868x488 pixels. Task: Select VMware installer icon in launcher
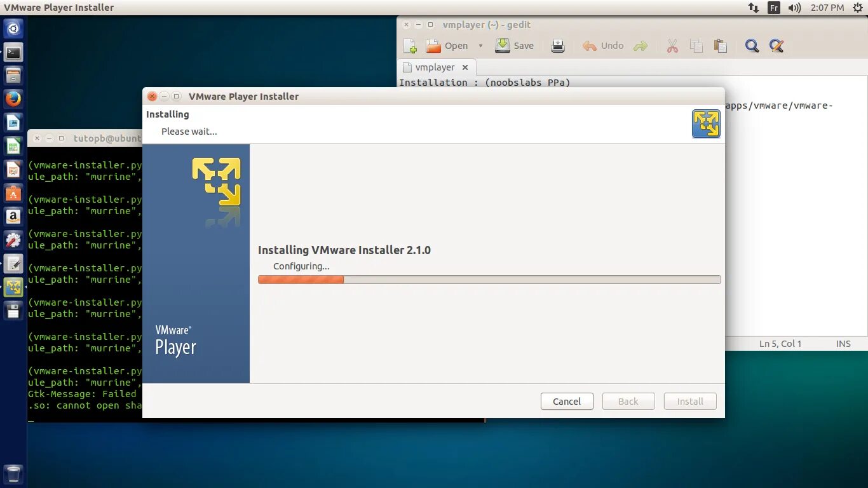(x=13, y=287)
